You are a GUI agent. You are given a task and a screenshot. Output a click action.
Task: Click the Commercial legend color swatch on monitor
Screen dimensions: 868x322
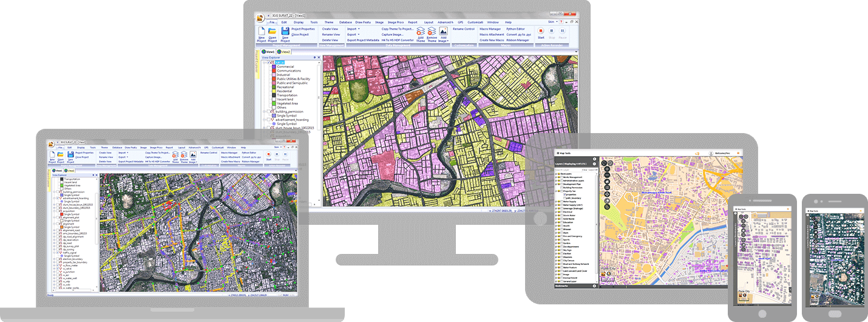[x=273, y=66]
